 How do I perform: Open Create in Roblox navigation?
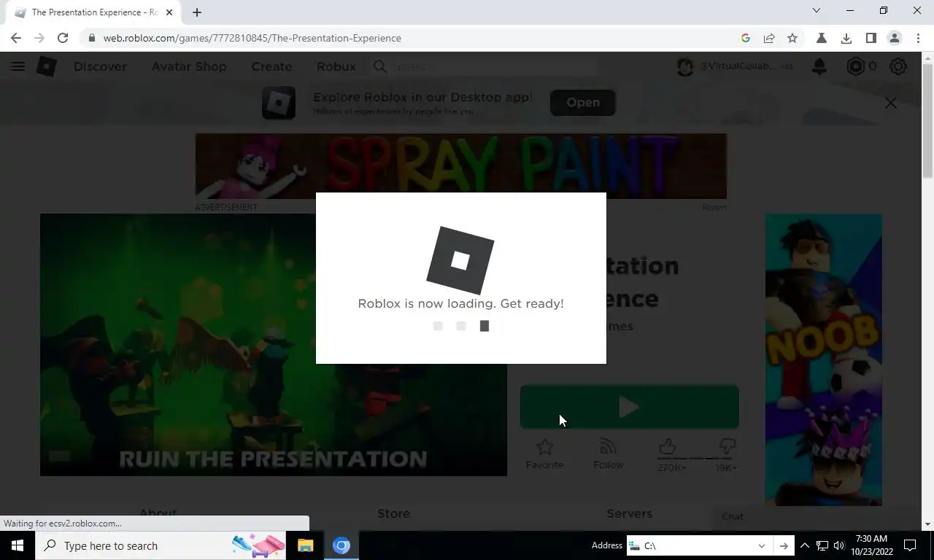(x=271, y=66)
